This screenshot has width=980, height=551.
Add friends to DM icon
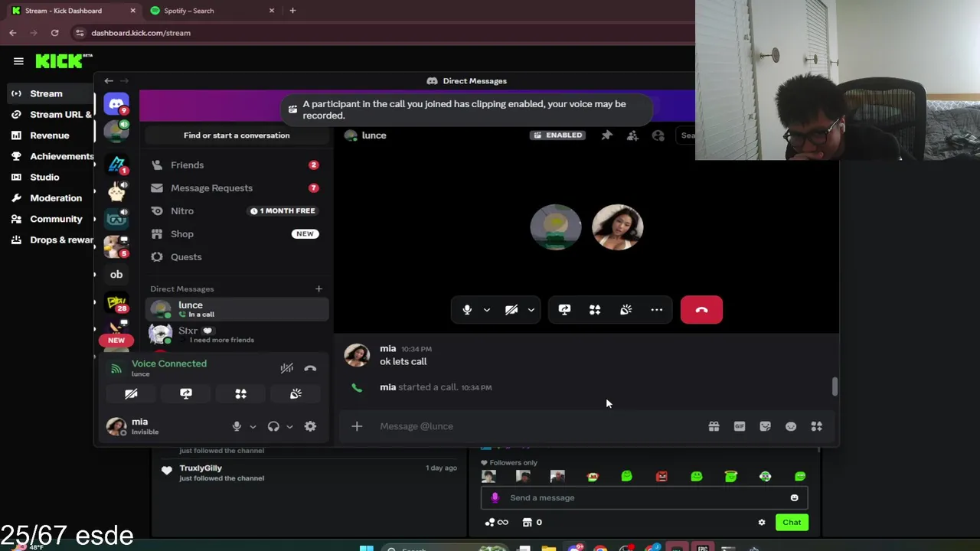point(632,135)
